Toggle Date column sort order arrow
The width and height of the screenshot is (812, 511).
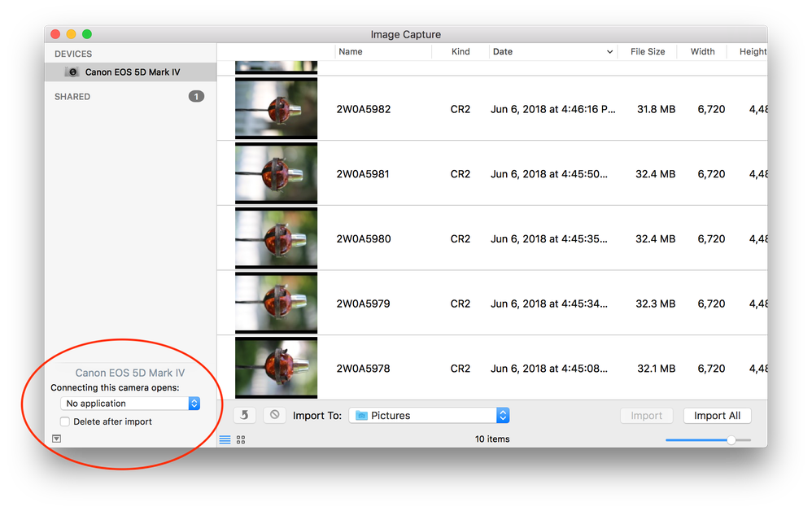click(610, 52)
